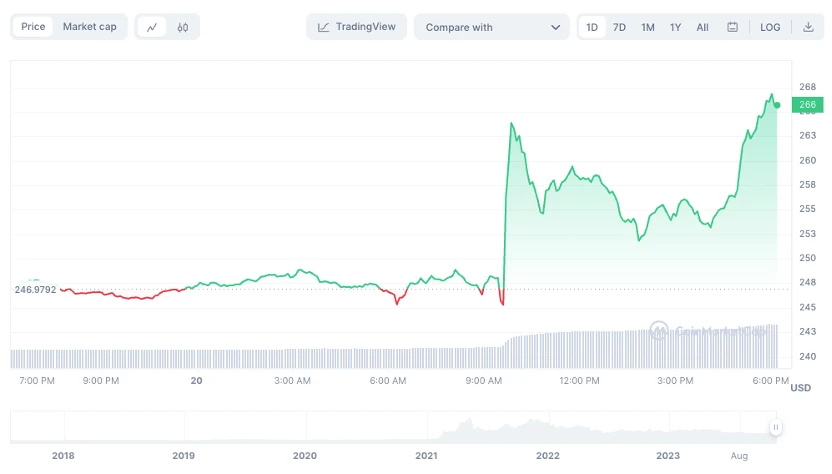
Task: Switch to Market cap view
Action: pos(89,27)
